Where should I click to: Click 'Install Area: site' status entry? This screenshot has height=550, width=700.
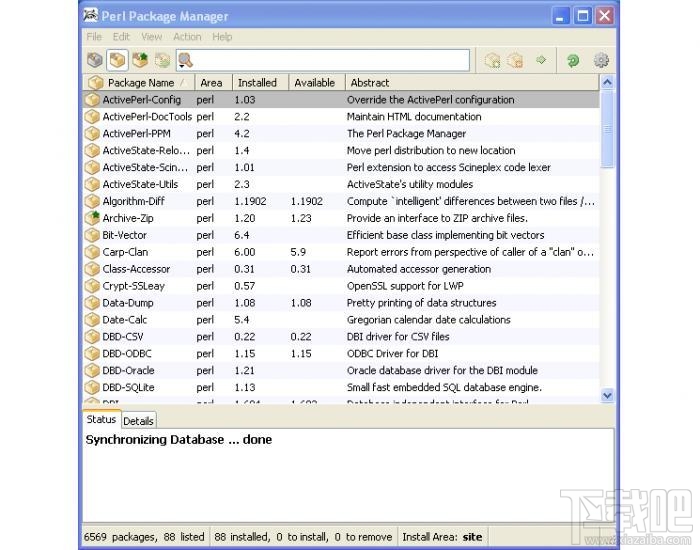pyautogui.click(x=442, y=537)
